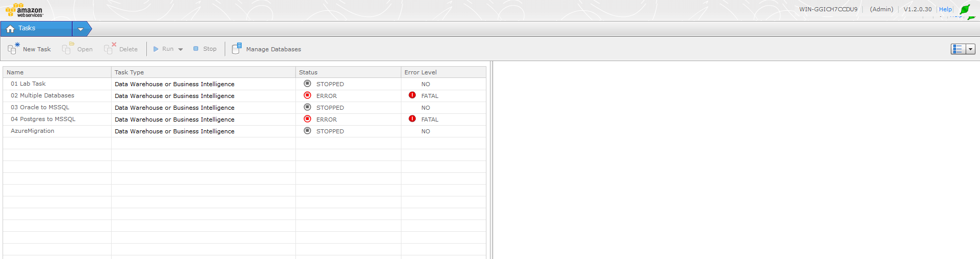Sort by the Error Level column header
The width and height of the screenshot is (980, 259).
[x=420, y=72]
